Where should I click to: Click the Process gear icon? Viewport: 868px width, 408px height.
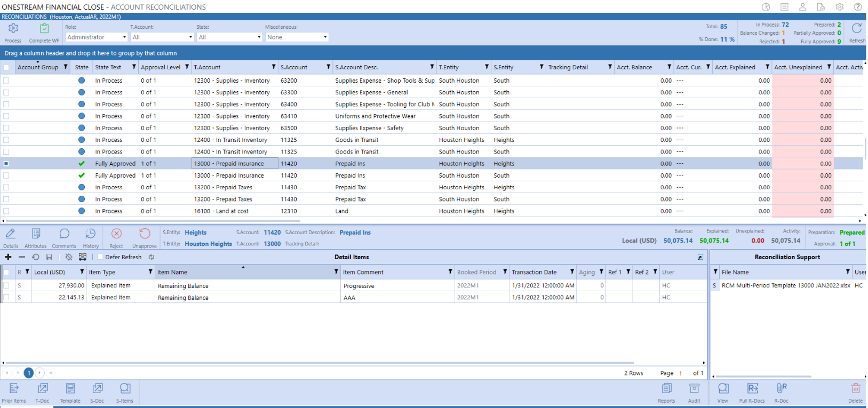pyautogui.click(x=13, y=28)
